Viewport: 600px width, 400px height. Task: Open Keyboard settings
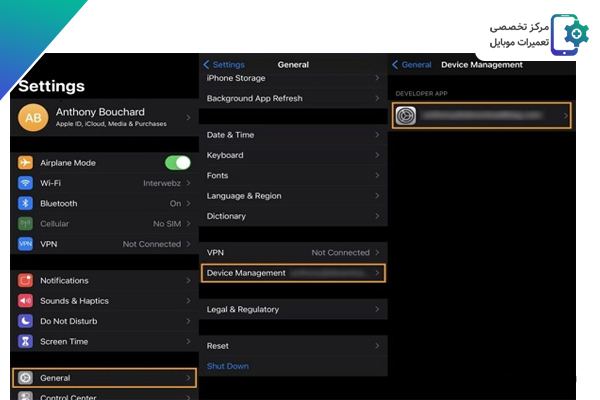293,155
